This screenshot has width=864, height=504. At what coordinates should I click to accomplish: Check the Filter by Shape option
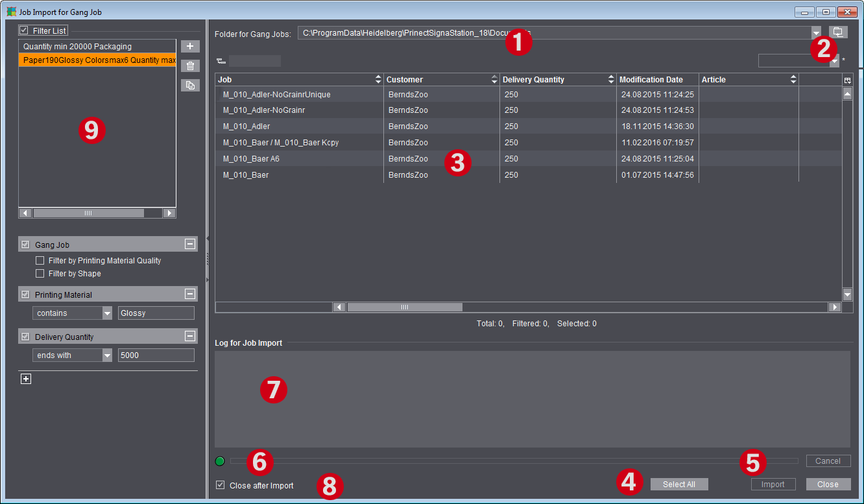coord(40,274)
